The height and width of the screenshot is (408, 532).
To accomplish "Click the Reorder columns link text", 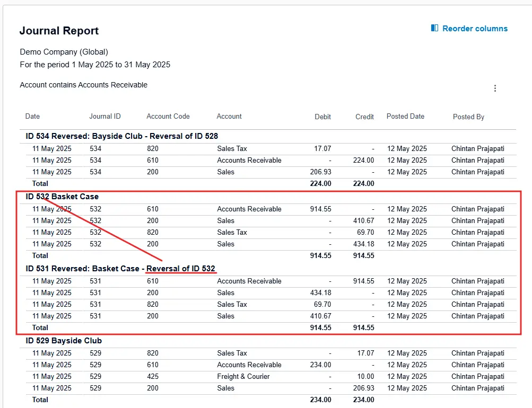I will click(475, 29).
